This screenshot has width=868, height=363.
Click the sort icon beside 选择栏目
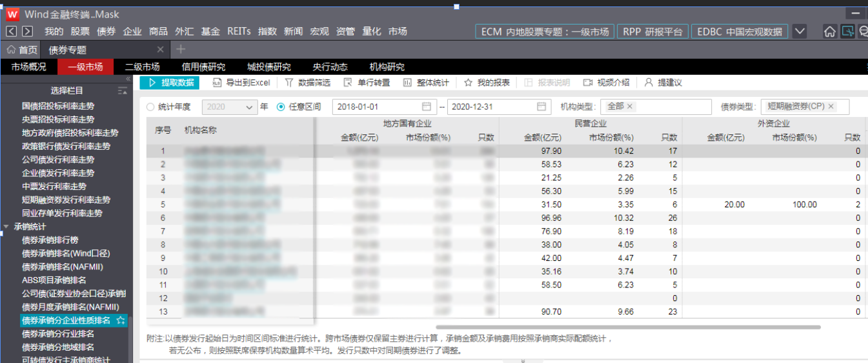(123, 90)
